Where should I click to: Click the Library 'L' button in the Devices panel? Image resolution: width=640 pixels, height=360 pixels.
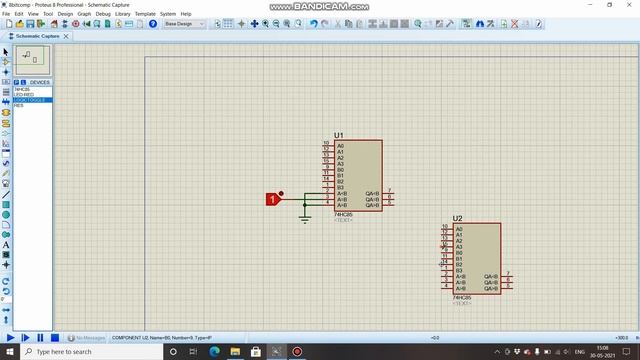(23, 82)
